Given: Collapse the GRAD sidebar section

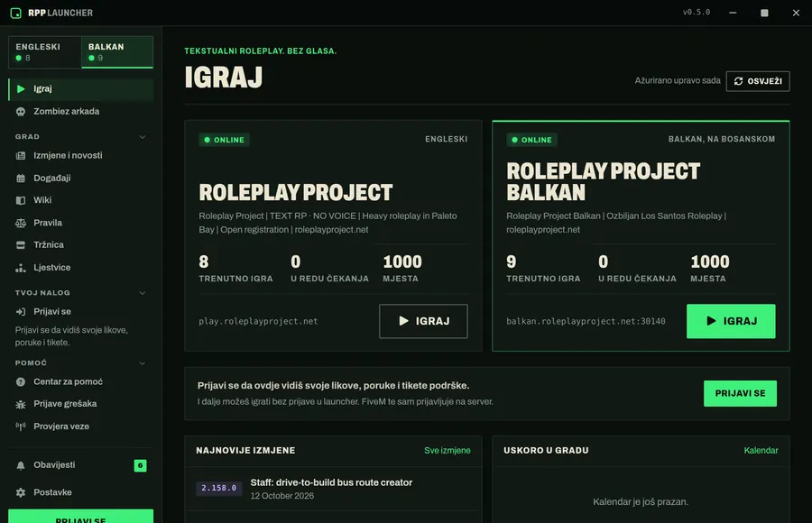Looking at the screenshot, I should coord(143,137).
